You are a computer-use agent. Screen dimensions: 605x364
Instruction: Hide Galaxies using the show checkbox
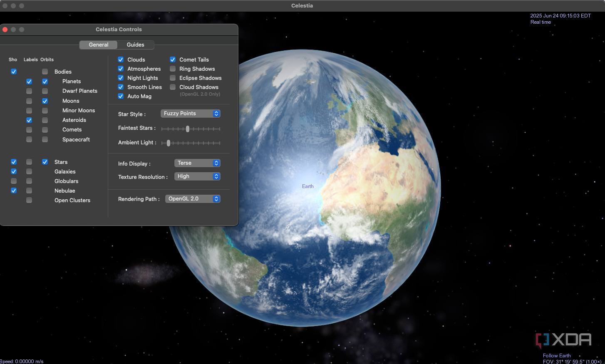coord(14,171)
